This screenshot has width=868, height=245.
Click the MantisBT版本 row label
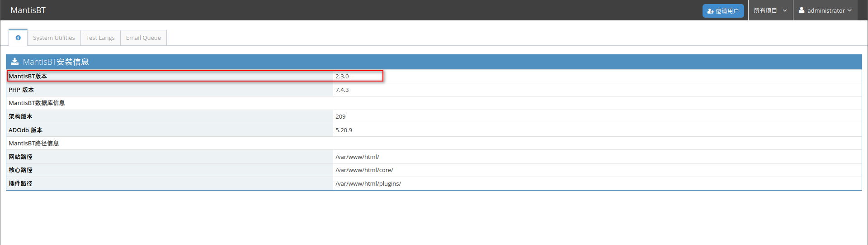coord(28,76)
